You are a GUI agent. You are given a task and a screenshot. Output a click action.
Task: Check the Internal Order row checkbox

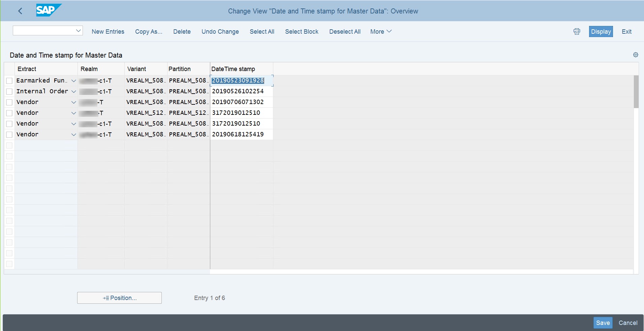(x=9, y=91)
